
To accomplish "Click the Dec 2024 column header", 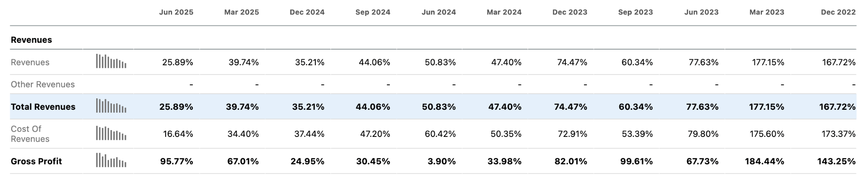I will pyautogui.click(x=307, y=12).
